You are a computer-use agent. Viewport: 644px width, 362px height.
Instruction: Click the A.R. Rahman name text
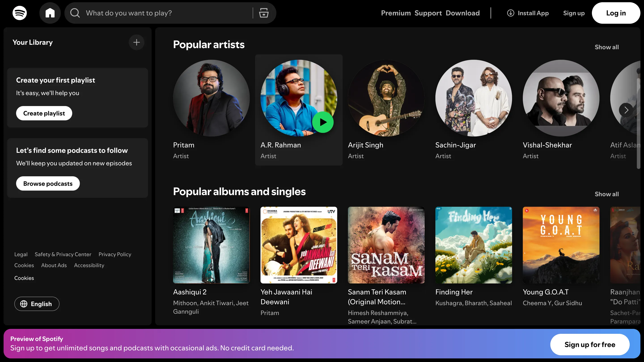pos(280,145)
